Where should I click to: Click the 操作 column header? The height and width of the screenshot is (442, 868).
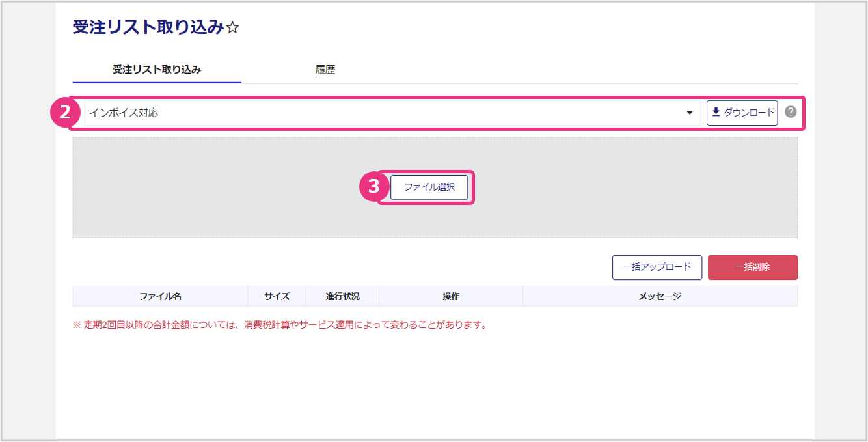click(x=450, y=296)
